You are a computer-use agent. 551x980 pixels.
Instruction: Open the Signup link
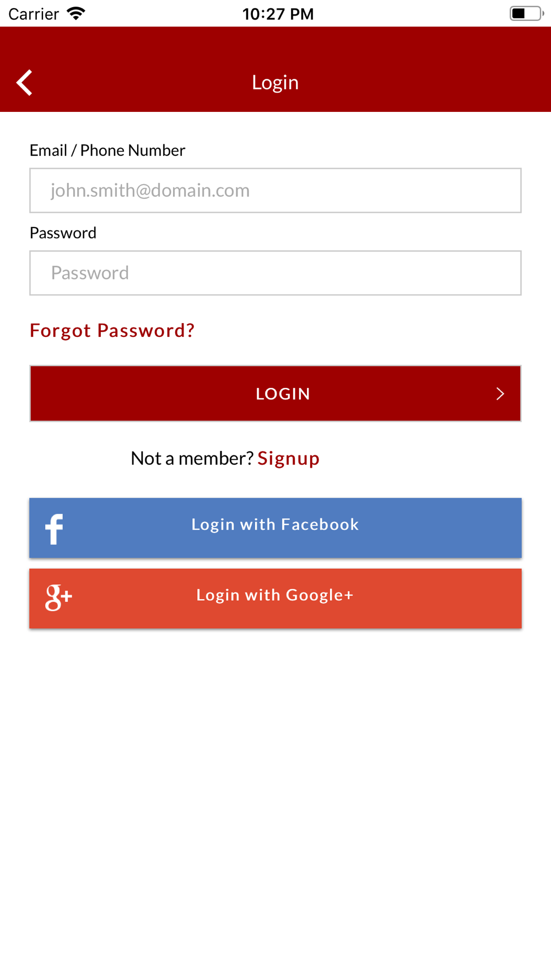[x=289, y=458]
